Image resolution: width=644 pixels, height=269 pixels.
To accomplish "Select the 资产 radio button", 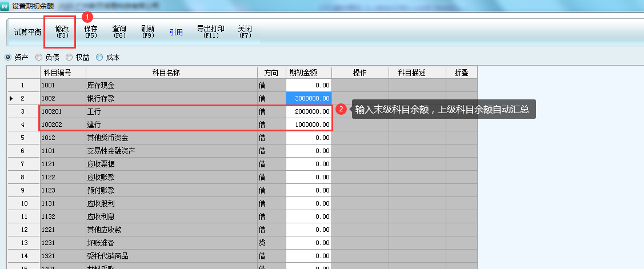I will point(8,57).
